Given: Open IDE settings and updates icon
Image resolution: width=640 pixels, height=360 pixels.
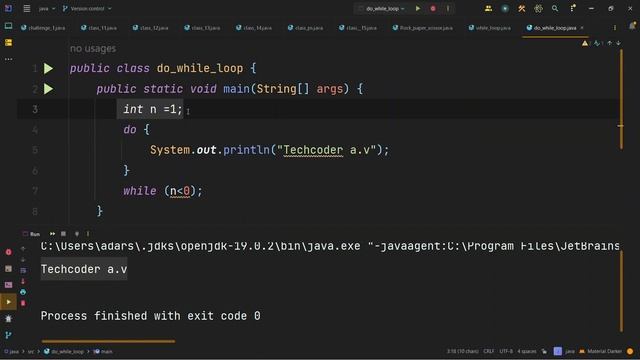Looking at the screenshot, I should [573, 9].
